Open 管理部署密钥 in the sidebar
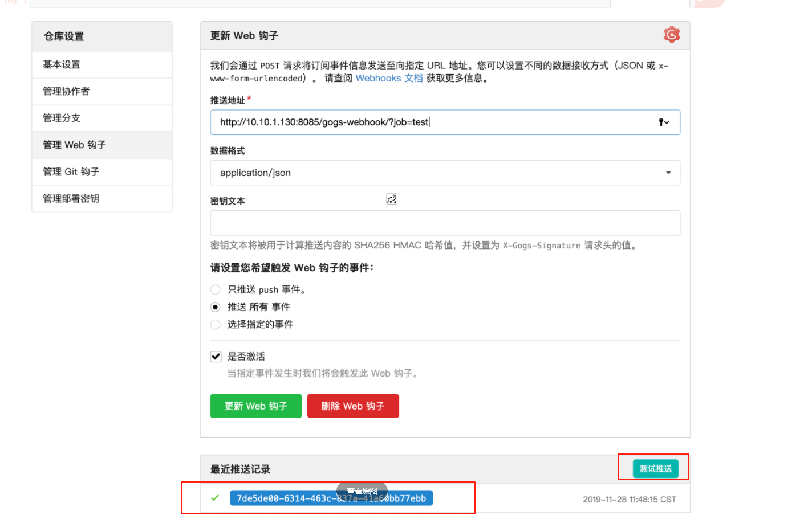This screenshot has width=812, height=515. pos(102,198)
